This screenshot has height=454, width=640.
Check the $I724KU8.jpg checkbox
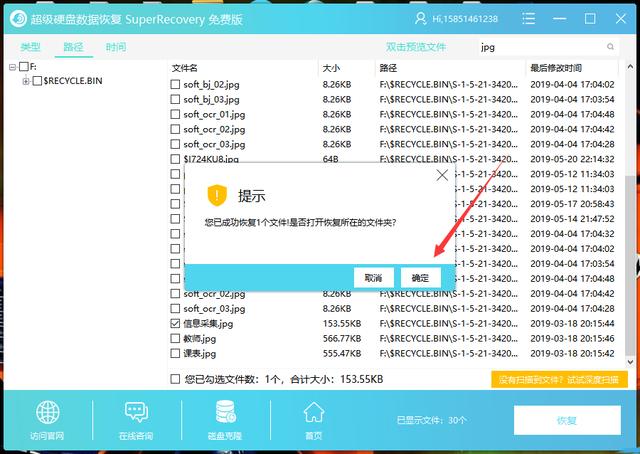[175, 159]
